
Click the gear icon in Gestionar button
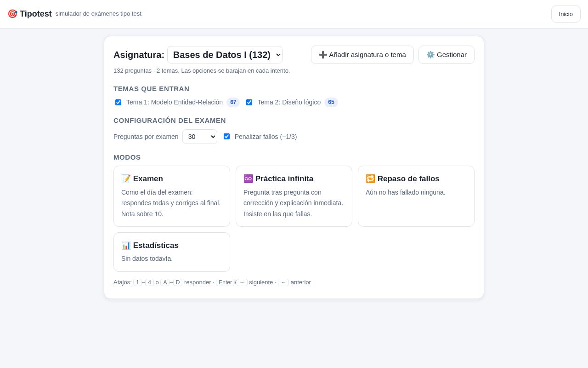[430, 55]
